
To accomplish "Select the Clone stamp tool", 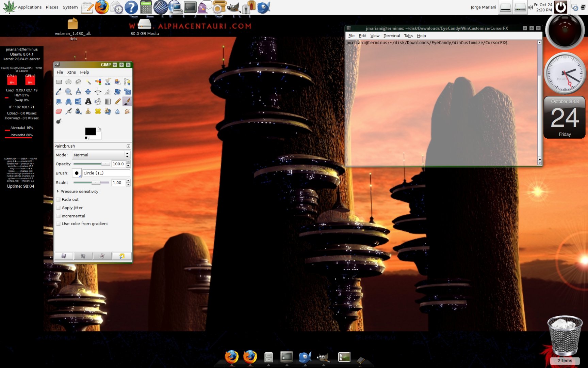I will coord(88,111).
